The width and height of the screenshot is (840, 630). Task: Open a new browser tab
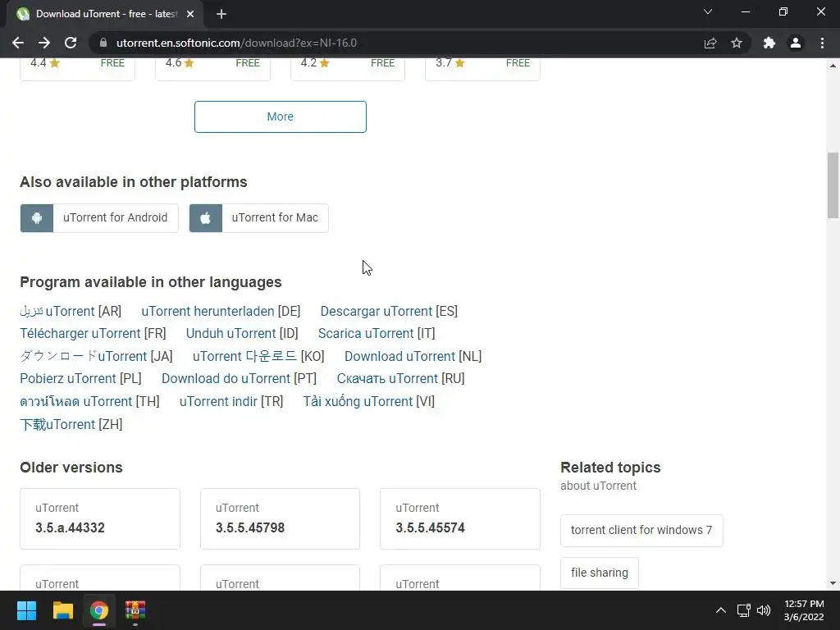click(x=221, y=14)
